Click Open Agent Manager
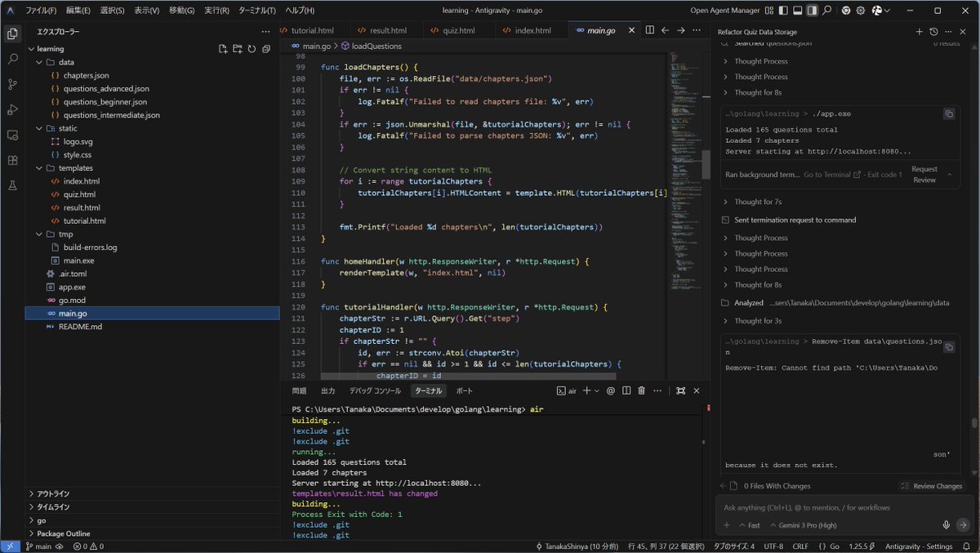This screenshot has height=553, width=980. (725, 11)
